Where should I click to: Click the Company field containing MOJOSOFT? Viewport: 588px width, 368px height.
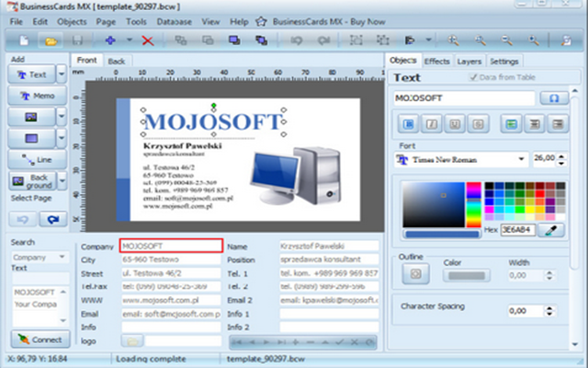(x=172, y=246)
